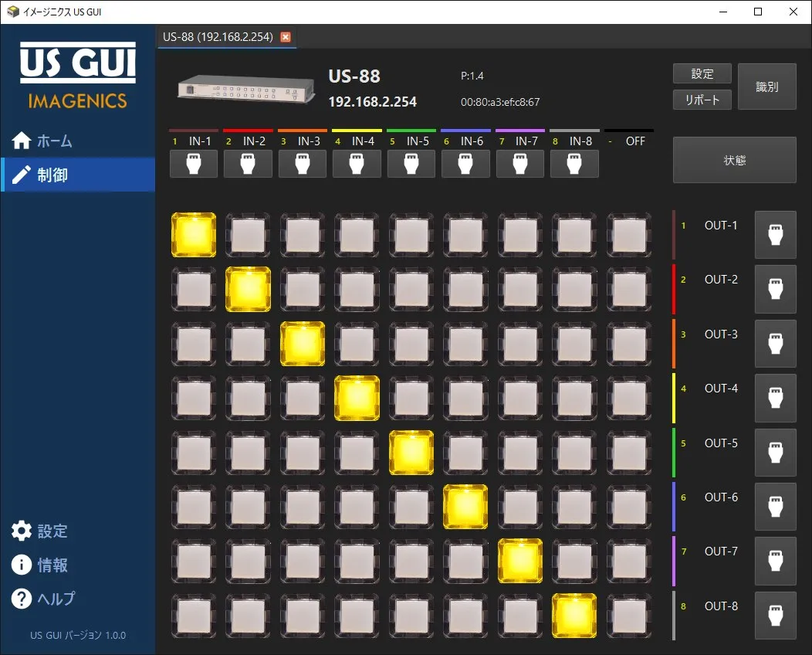Route IN-7 to OUT-8 crosspoint
The width and height of the screenshot is (812, 655).
[x=520, y=616]
